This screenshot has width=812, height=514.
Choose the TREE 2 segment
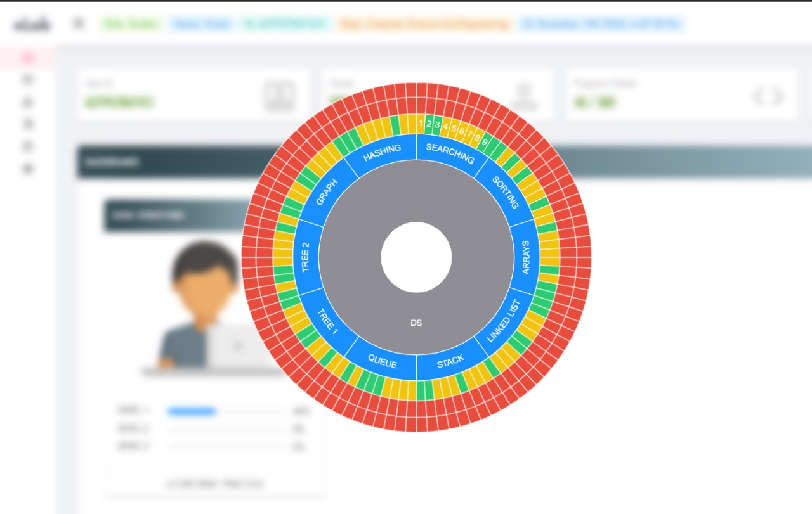[x=306, y=257]
